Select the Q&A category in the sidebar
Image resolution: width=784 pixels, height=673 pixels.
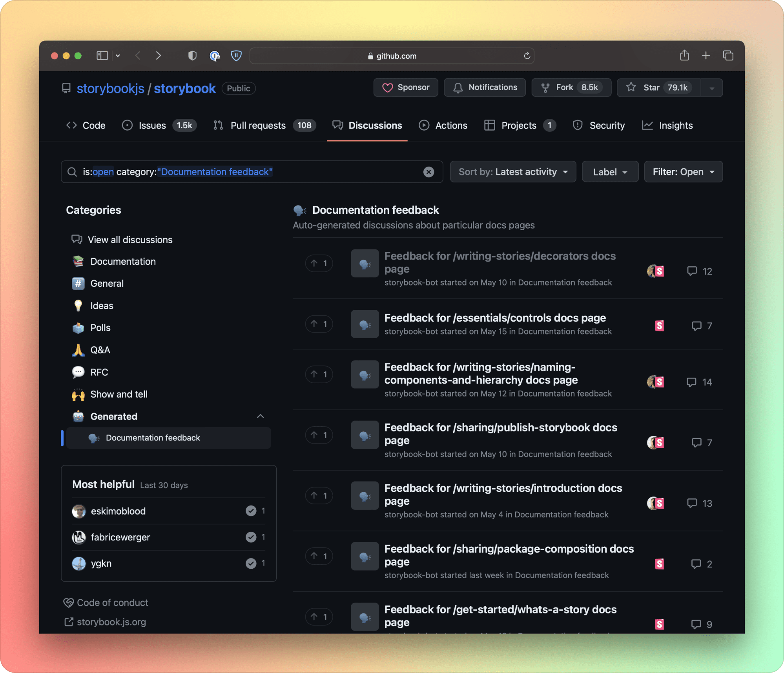(100, 350)
